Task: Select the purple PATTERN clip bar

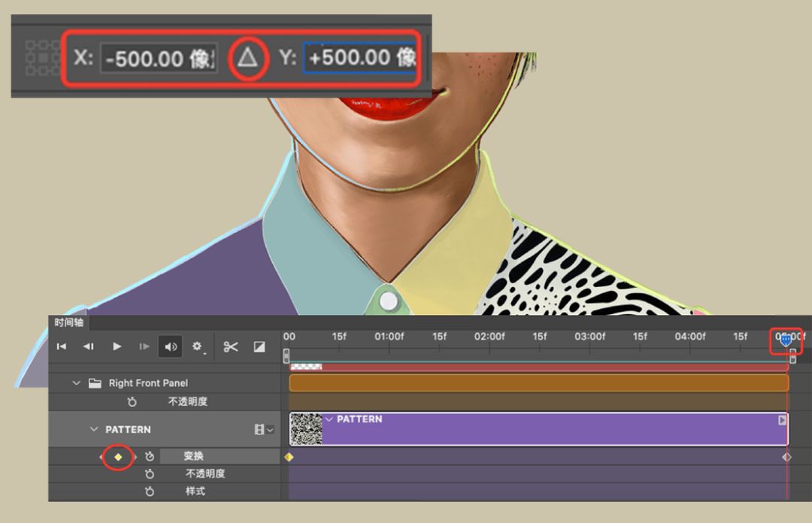Action: click(x=538, y=429)
